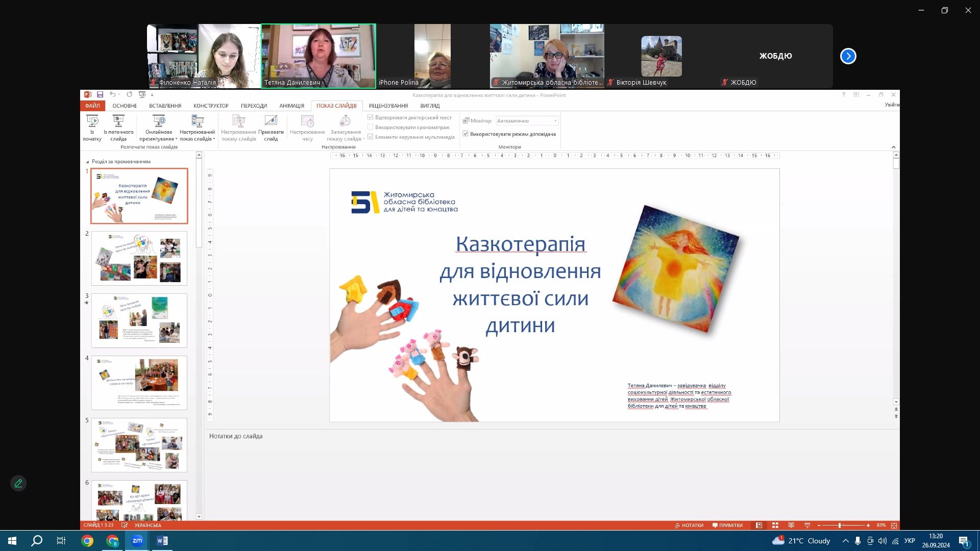Click the reading view icon in status bar

791,525
